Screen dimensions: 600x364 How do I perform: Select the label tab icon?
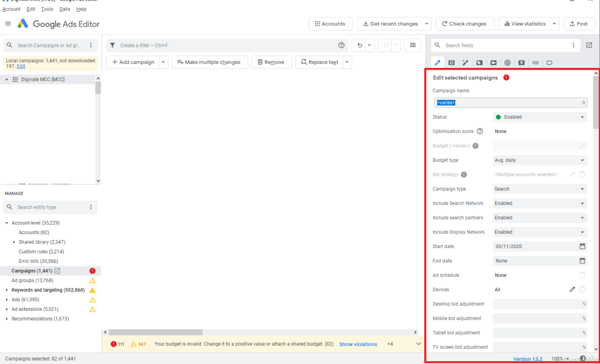coord(550,63)
